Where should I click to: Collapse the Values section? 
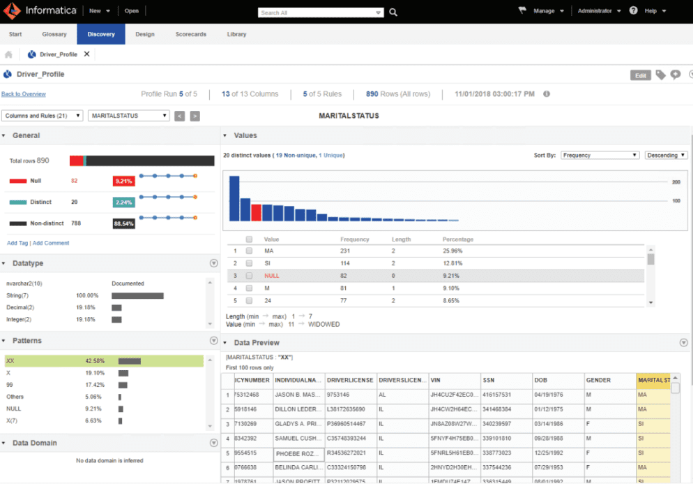click(x=225, y=136)
